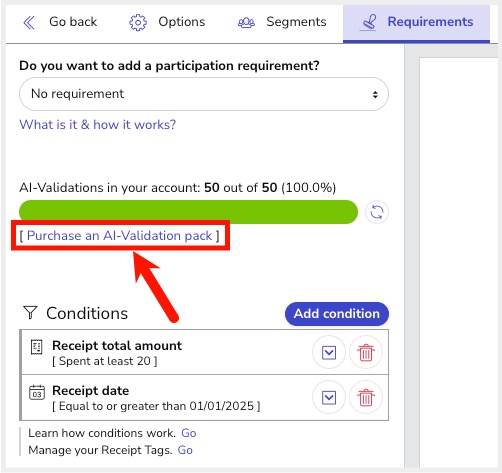Select the 'Receipt total amount' title
Image resolution: width=502 pixels, height=473 pixels.
[117, 346]
